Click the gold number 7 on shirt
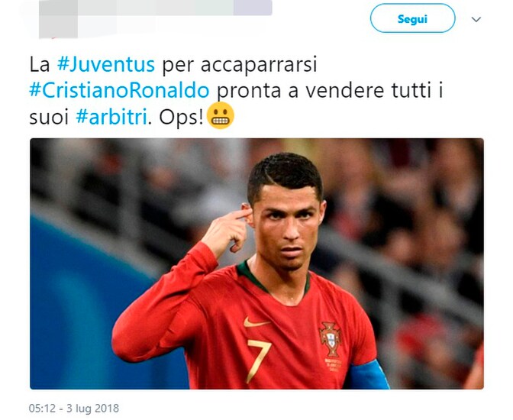Image resolution: width=513 pixels, height=420 pixels. pos(259,360)
